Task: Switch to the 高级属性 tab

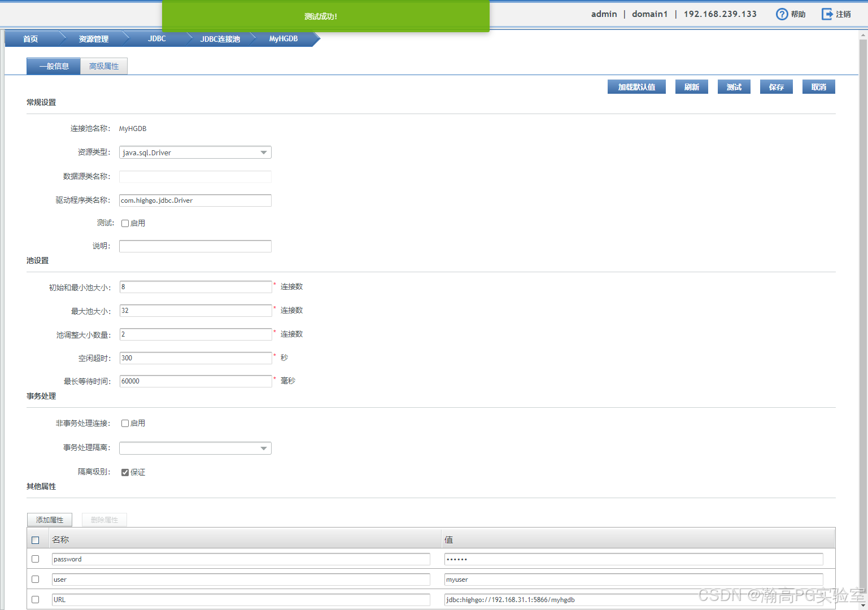Action: (x=104, y=66)
